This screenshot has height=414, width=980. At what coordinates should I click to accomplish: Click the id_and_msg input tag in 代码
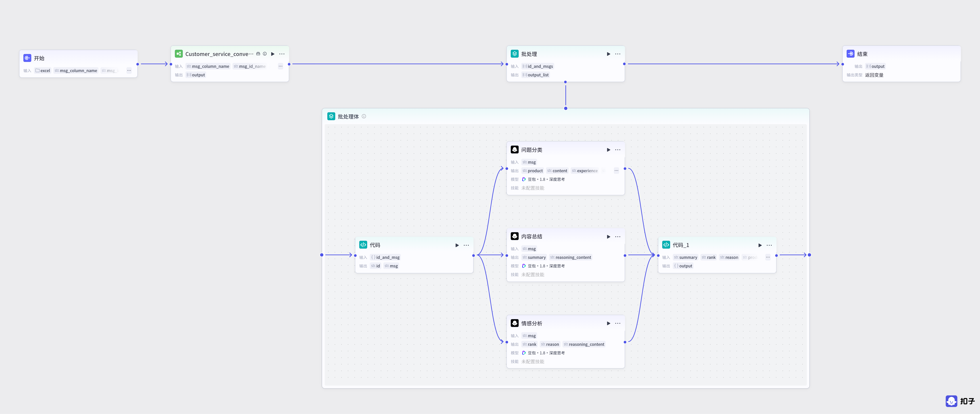[385, 257]
